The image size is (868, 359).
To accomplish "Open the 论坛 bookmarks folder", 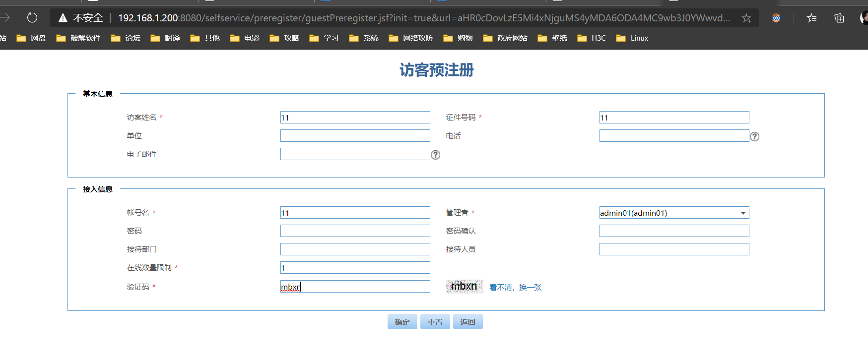I will pos(126,38).
